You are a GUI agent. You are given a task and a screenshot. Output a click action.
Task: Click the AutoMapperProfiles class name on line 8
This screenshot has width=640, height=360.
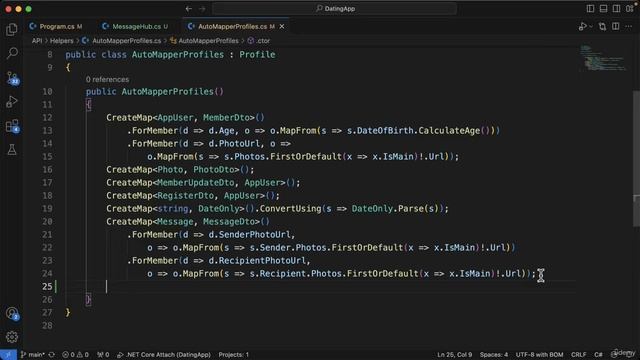pyautogui.click(x=178, y=55)
